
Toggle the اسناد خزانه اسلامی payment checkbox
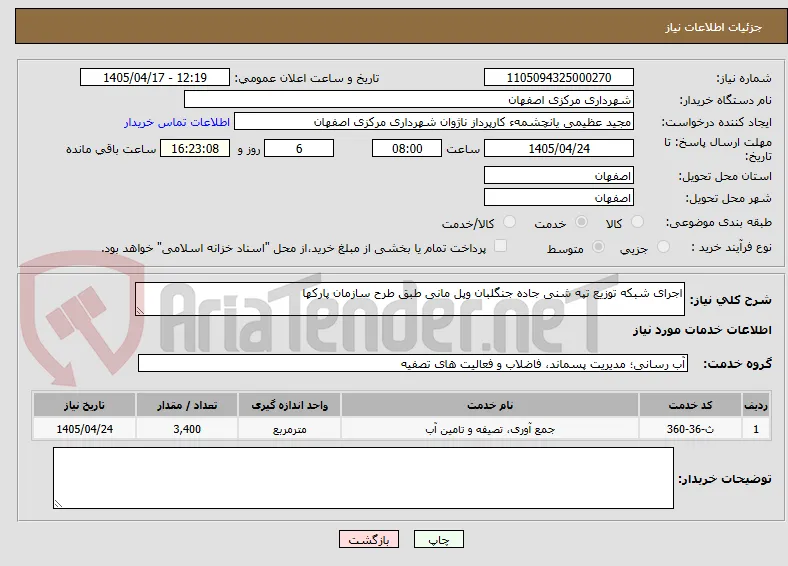pyautogui.click(x=500, y=246)
